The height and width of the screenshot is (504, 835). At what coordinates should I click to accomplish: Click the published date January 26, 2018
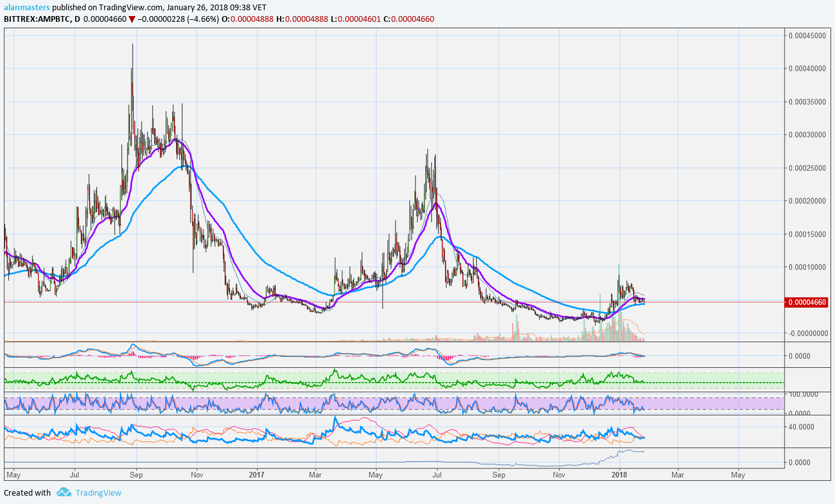click(x=204, y=7)
